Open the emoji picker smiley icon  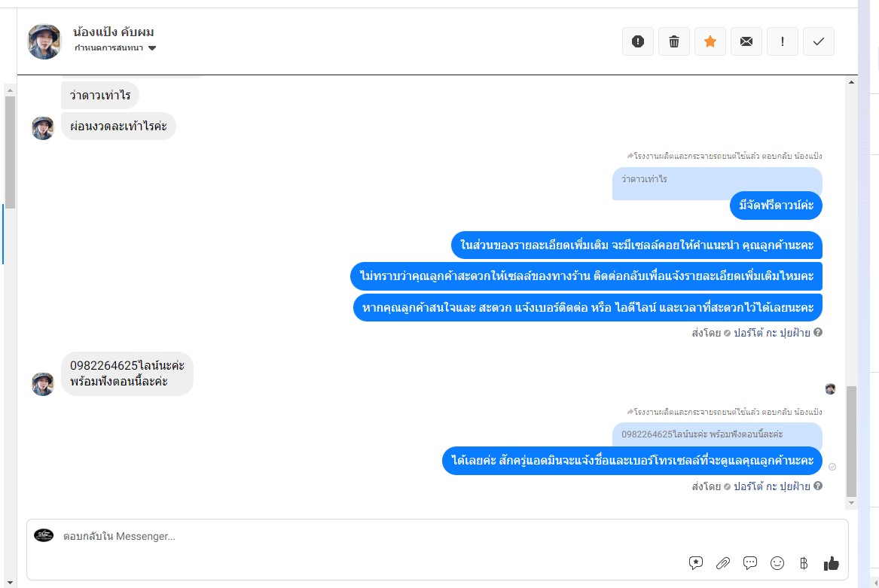click(777, 562)
